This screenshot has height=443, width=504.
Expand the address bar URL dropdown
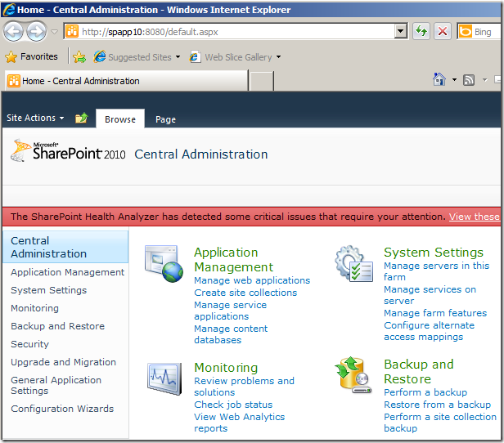[x=400, y=32]
